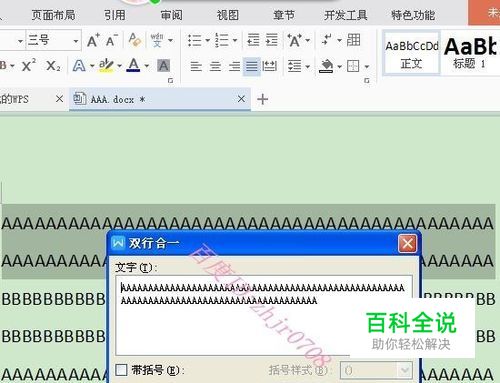Open 括号样式 combo box
500x383 pixels.
(376, 370)
